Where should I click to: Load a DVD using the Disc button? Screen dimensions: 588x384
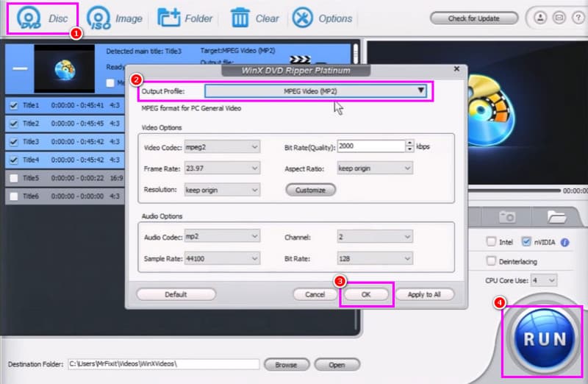coord(43,18)
